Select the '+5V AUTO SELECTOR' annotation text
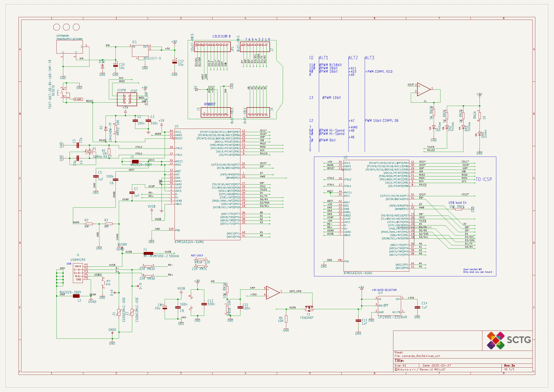This screenshot has width=554, height=392. pyautogui.click(x=384, y=290)
